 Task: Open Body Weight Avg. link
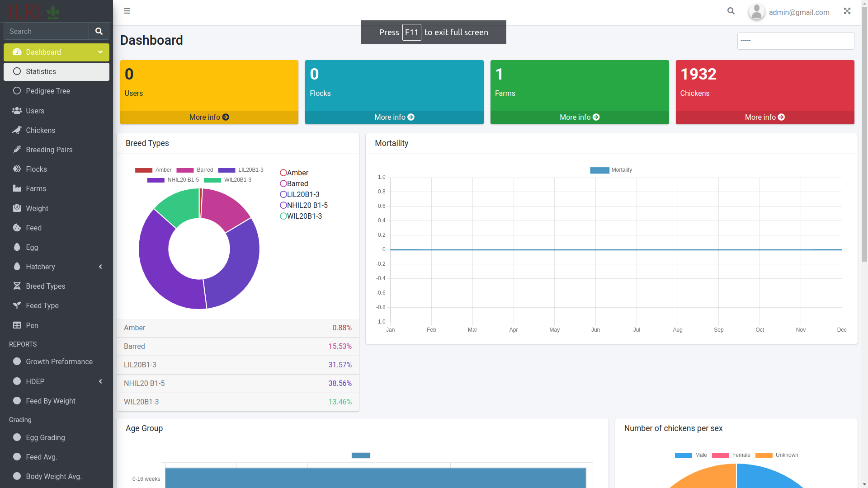[57, 476]
